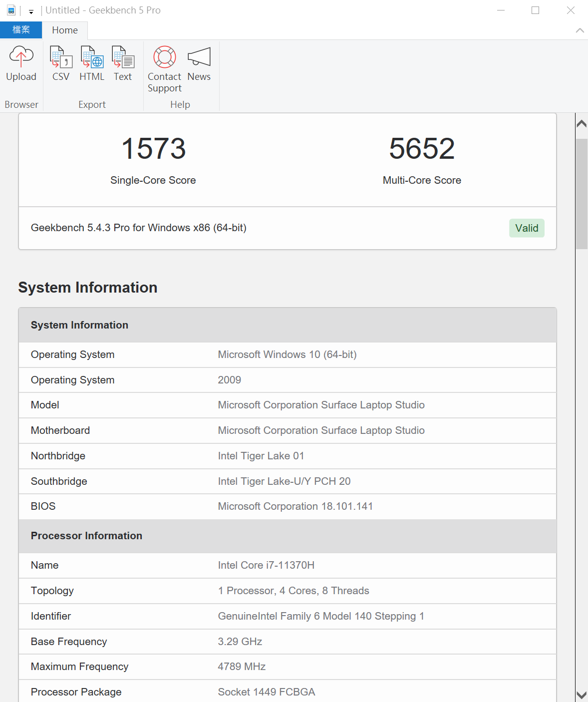Viewport: 588px width, 702px height.
Task: Click the scrollbar up arrow
Action: point(582,123)
